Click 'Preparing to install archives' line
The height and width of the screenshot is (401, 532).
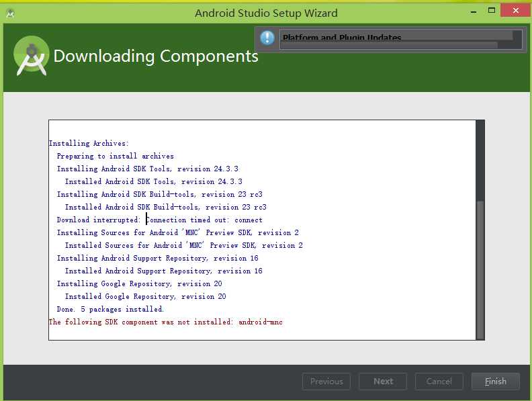[116, 156]
